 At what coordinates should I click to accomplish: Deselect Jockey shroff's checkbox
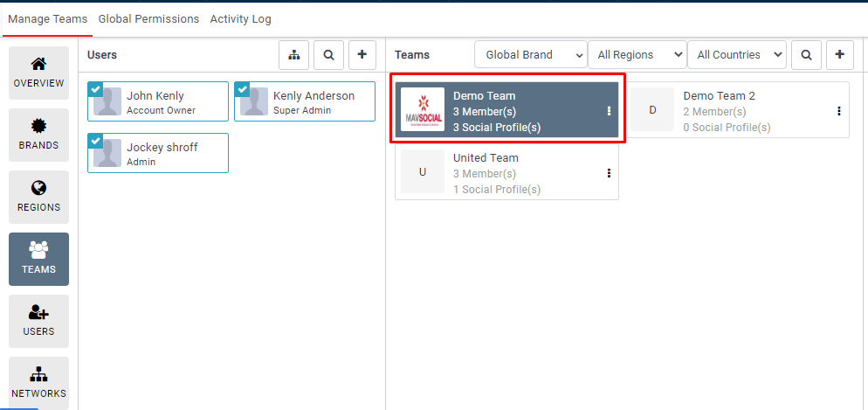point(95,140)
